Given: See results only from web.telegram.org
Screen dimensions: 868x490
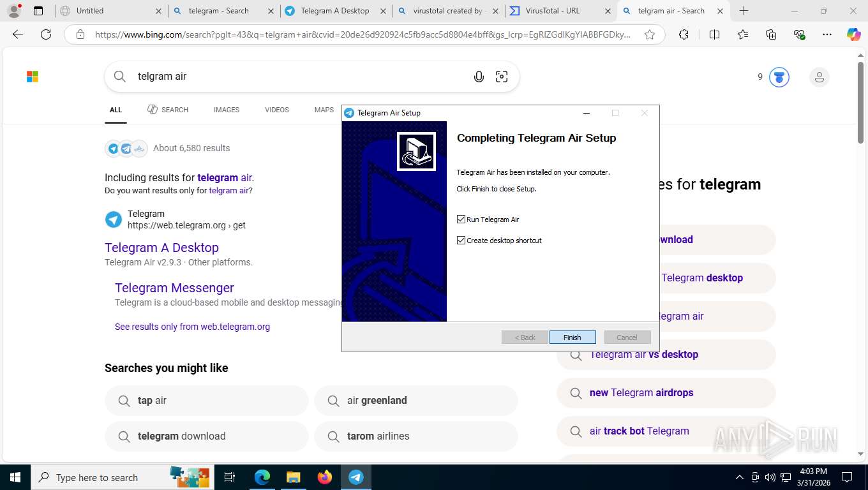Looking at the screenshot, I should [192, 327].
